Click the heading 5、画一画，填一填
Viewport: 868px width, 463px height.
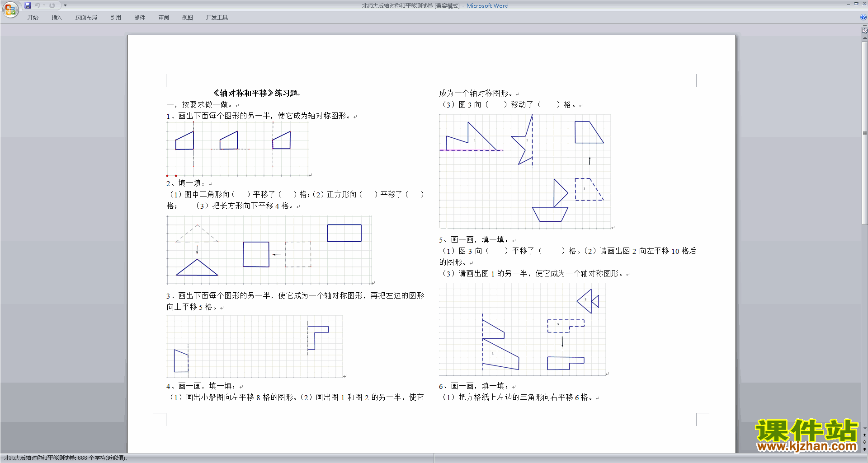coord(473,239)
